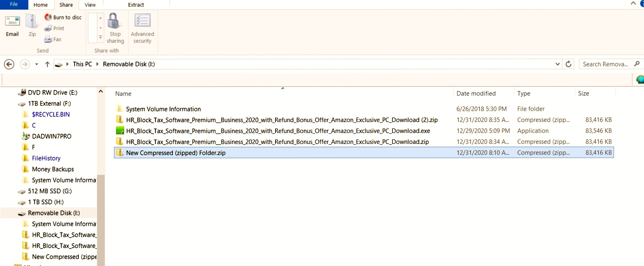
Task: Select New Compressed (zippe... item in the tree
Action: [64, 257]
